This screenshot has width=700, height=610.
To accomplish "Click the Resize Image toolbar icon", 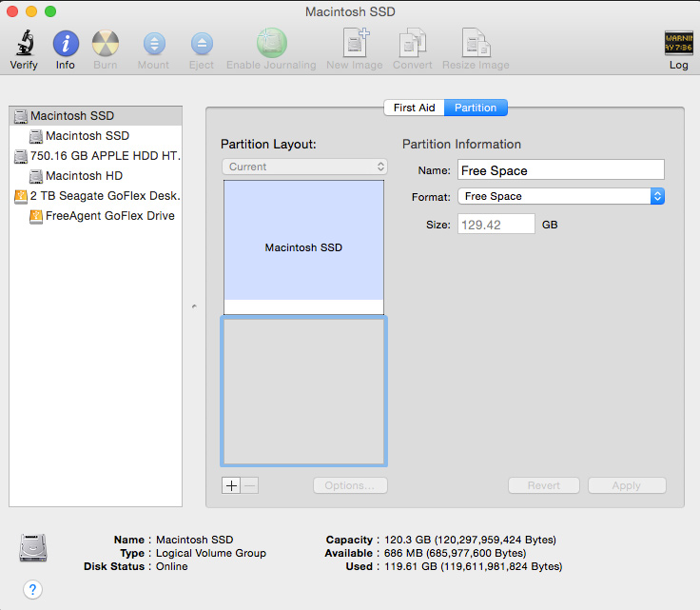I will 476,43.
